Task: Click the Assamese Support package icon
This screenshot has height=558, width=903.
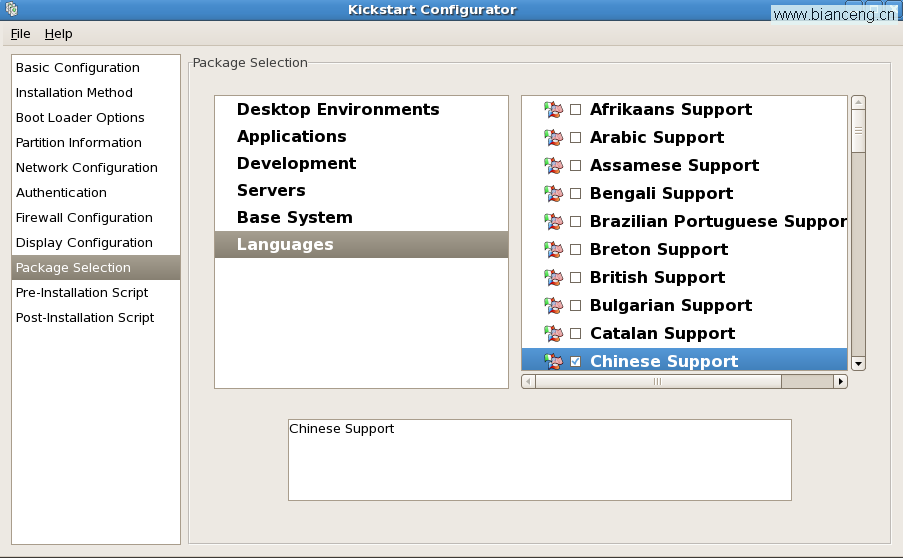Action: point(553,166)
